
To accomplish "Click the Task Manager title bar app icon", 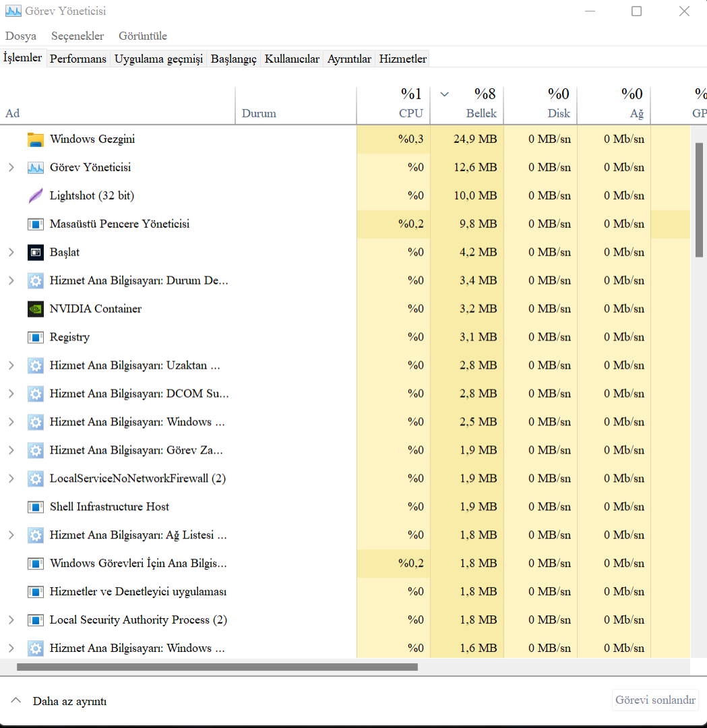I will click(13, 11).
